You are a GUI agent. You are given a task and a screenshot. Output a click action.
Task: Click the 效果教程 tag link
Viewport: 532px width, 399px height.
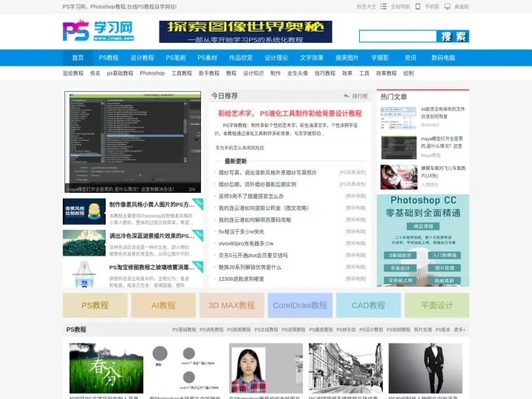(386, 73)
